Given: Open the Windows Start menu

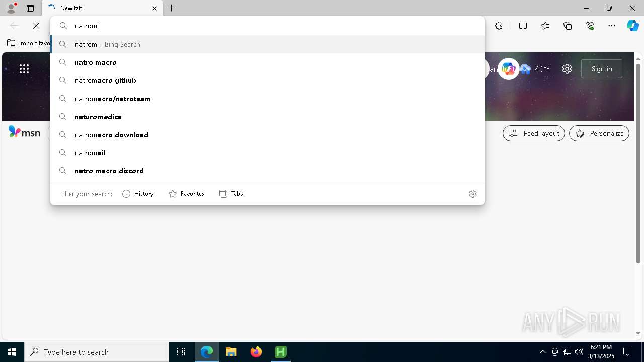Looking at the screenshot, I should (x=12, y=352).
